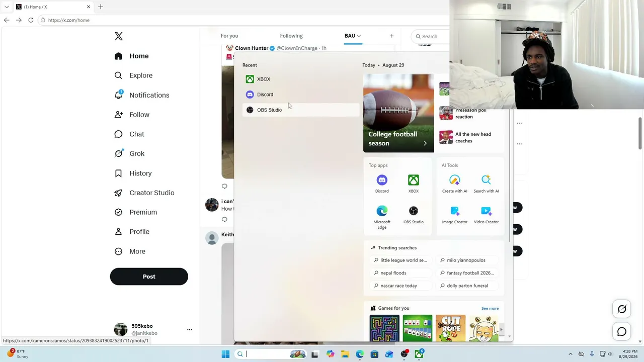Open Video Creator AI tool

click(486, 215)
